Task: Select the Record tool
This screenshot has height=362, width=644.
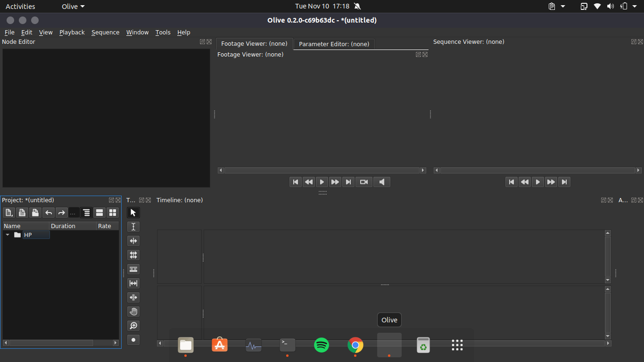Action: pyautogui.click(x=133, y=340)
